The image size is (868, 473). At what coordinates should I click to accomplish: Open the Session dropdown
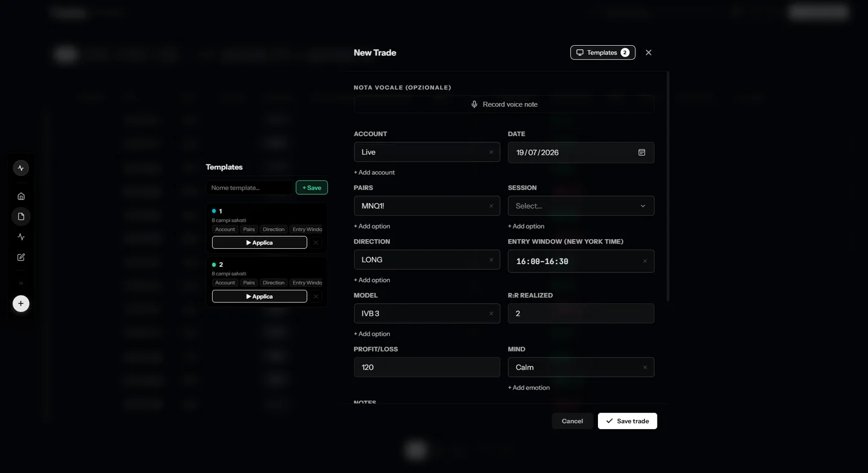581,206
